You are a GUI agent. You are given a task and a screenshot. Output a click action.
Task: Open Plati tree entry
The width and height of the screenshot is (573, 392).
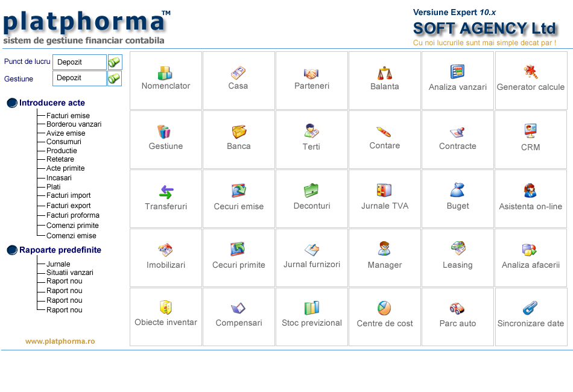(x=53, y=187)
